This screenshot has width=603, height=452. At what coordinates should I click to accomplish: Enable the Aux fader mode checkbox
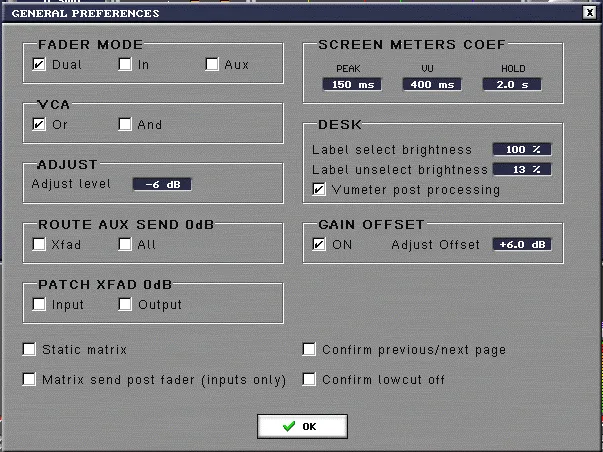pyautogui.click(x=212, y=64)
